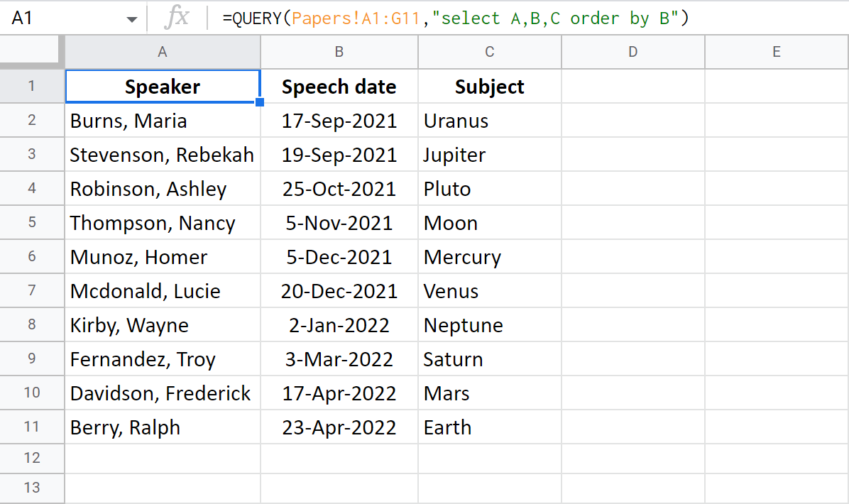The image size is (849, 504).
Task: Click the Speaker header cell
Action: [x=162, y=86]
